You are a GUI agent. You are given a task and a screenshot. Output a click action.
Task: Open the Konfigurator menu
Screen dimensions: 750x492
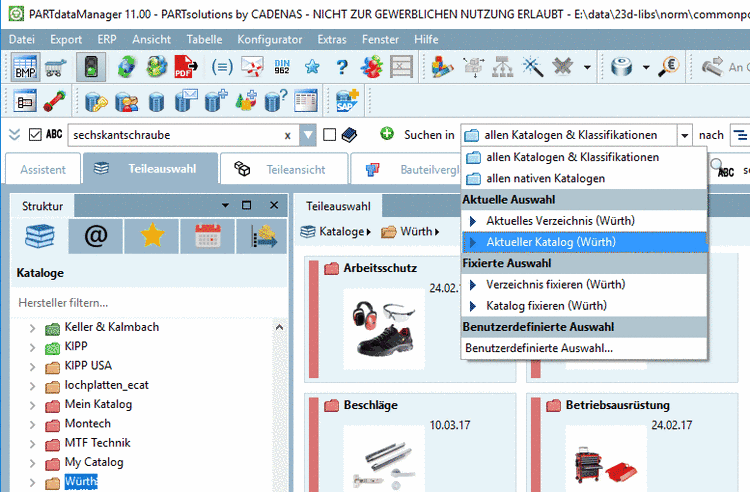(x=269, y=39)
